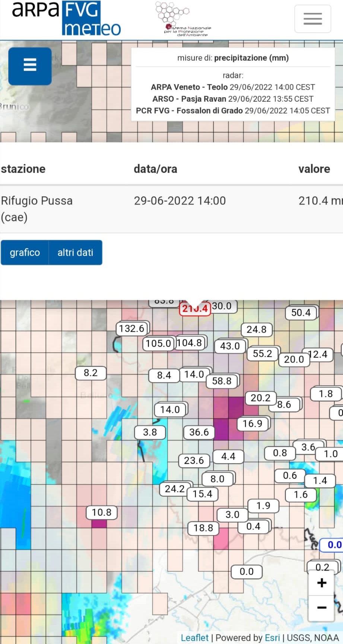Follow the Esri attribution link
The image size is (343, 644).
272,638
